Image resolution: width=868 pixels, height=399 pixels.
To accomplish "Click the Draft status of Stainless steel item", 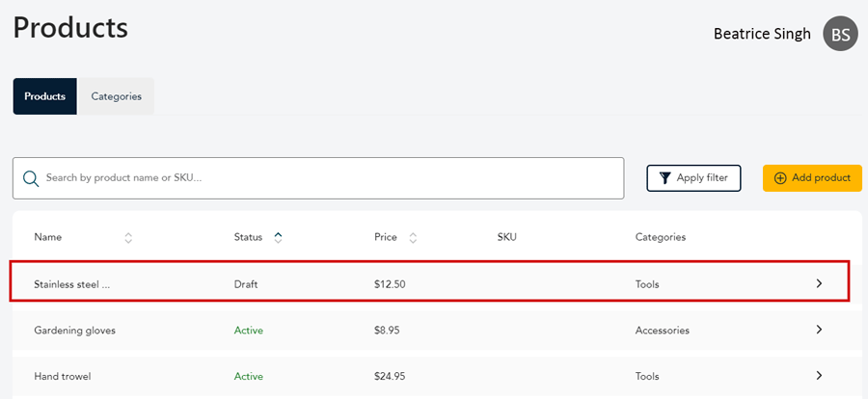I will tap(246, 284).
